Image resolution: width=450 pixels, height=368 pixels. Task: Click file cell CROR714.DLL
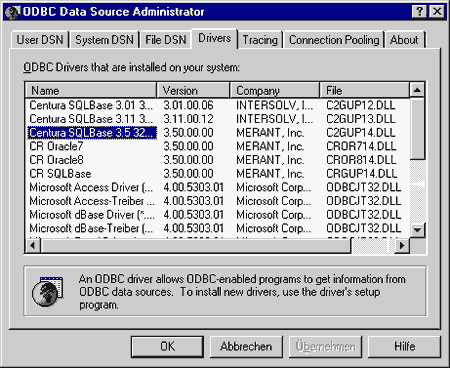pos(361,146)
